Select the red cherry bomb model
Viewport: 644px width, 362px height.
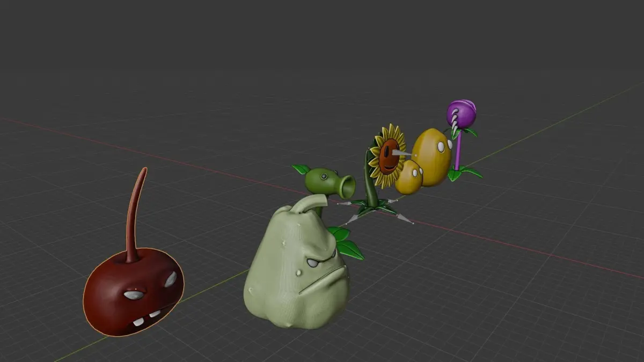click(x=134, y=292)
